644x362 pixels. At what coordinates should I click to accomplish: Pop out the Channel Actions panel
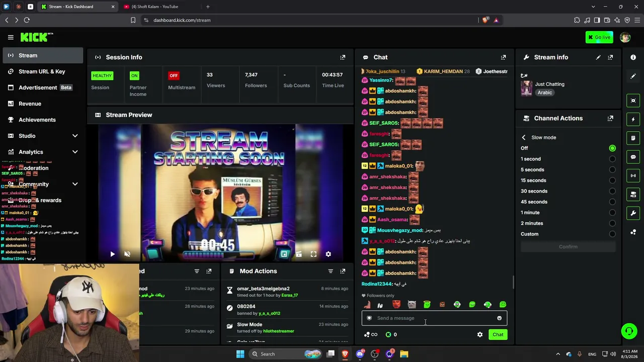click(610, 119)
